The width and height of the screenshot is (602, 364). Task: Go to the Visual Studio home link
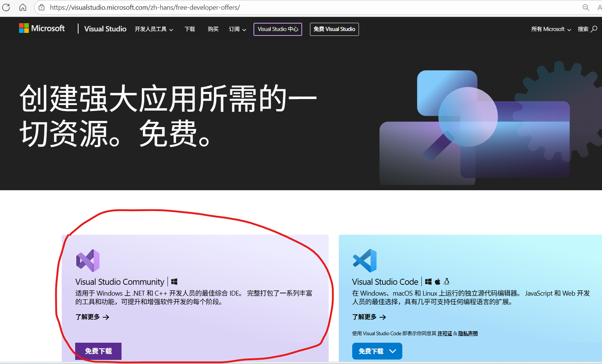[x=105, y=29]
